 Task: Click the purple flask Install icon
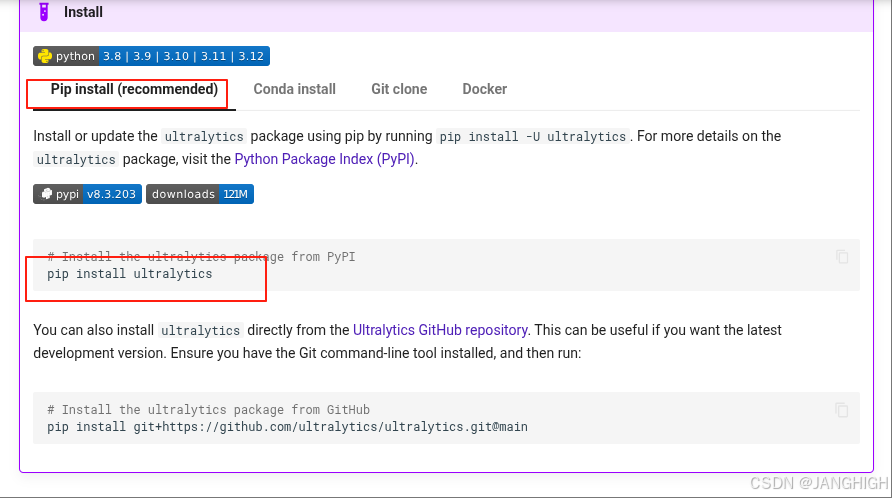(x=44, y=12)
